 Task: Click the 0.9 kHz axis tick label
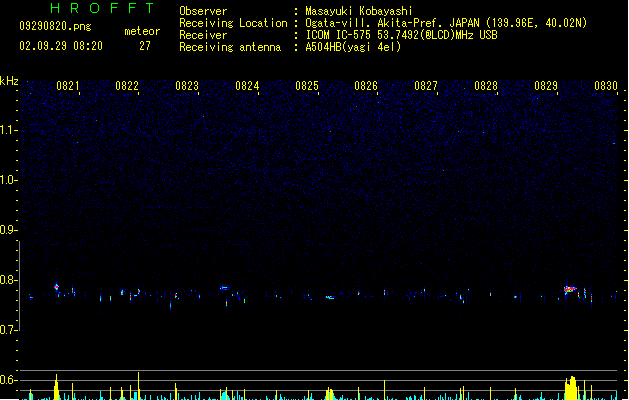(8, 230)
